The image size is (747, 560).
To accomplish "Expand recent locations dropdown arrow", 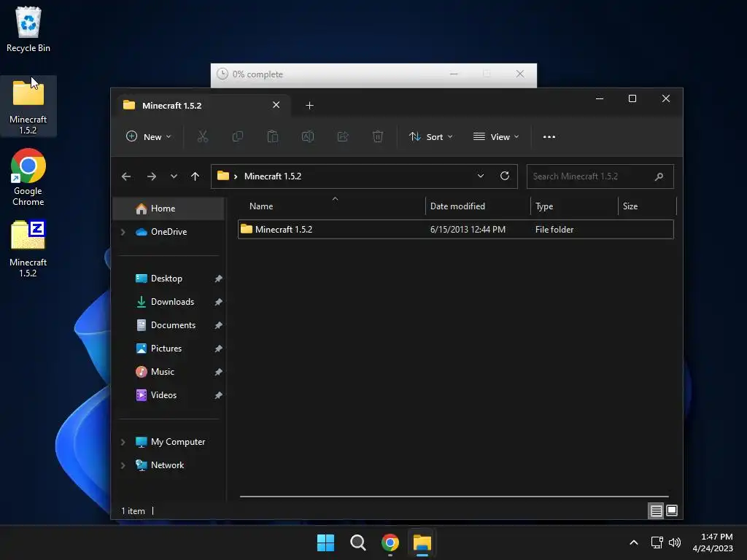I will pos(174,176).
